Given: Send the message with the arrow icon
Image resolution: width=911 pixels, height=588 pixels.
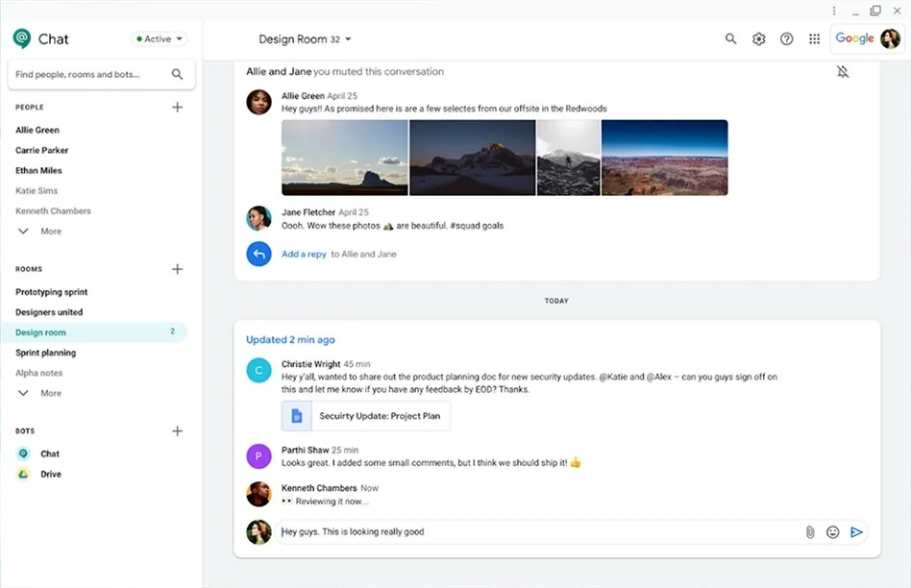Looking at the screenshot, I should 856,532.
